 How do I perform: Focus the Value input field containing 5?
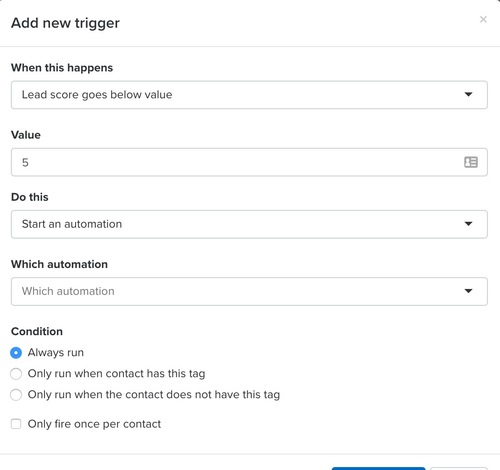pos(249,162)
